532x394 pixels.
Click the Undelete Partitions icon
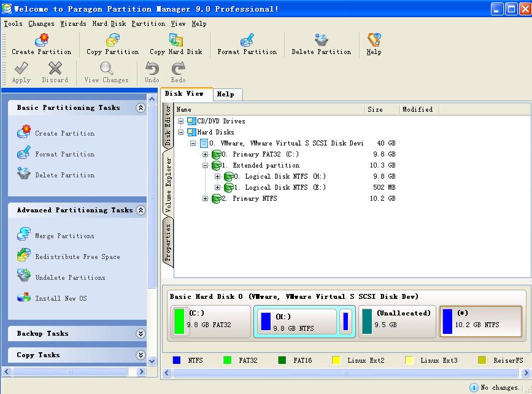tap(24, 276)
